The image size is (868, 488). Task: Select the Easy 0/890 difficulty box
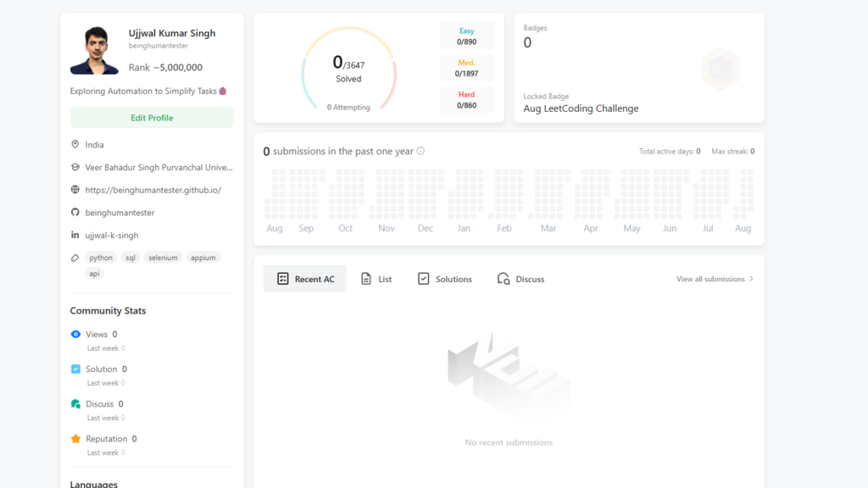click(467, 36)
